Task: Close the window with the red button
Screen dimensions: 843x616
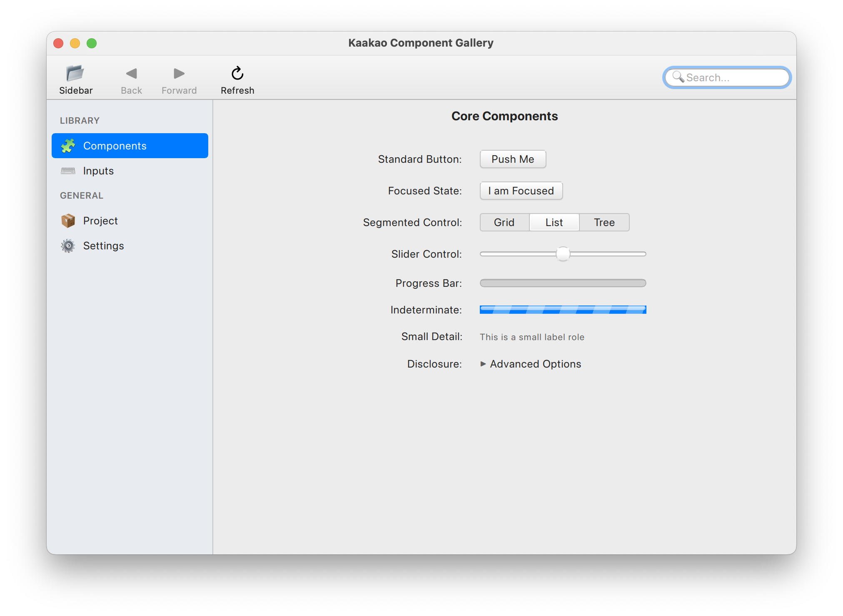Action: [x=58, y=43]
